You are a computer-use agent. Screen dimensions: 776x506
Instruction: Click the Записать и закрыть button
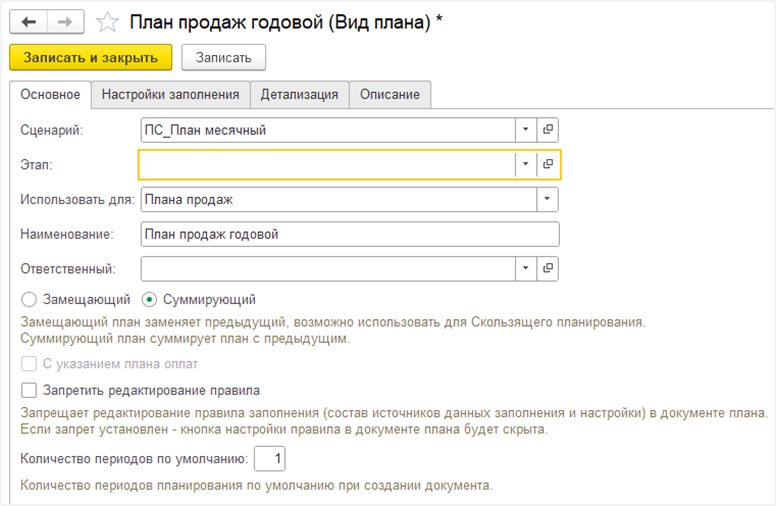click(x=91, y=57)
